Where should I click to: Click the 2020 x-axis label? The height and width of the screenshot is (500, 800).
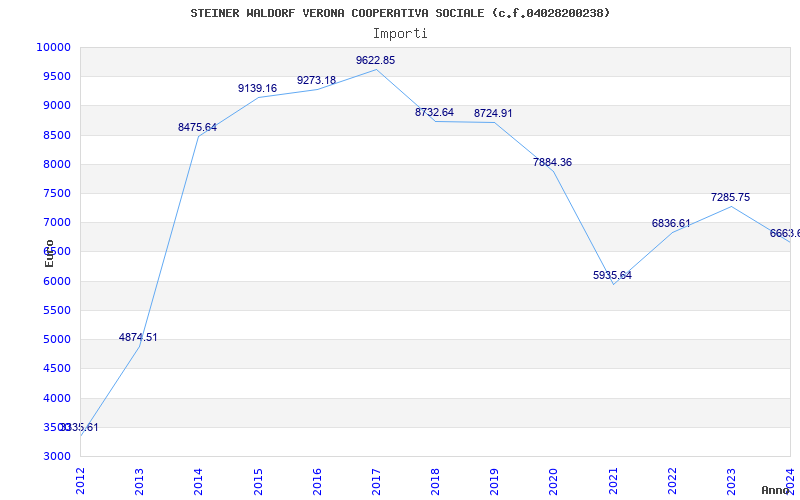pos(554,481)
